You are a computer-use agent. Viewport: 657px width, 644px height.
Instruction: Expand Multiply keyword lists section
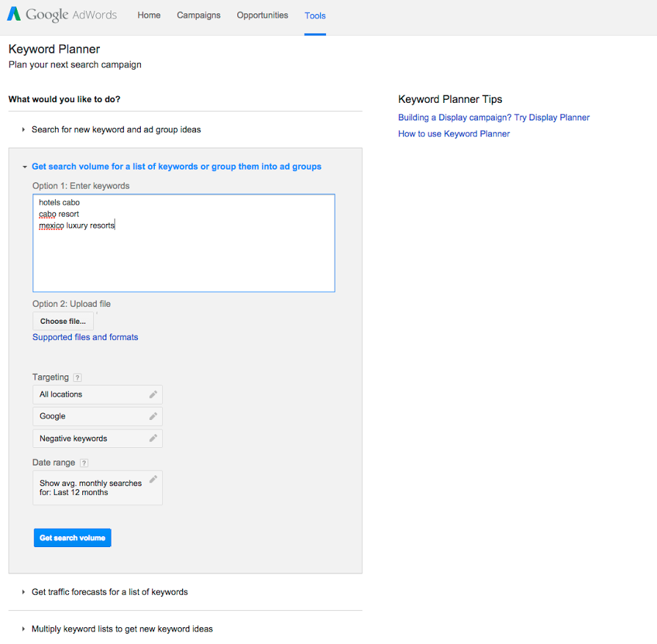point(122,629)
